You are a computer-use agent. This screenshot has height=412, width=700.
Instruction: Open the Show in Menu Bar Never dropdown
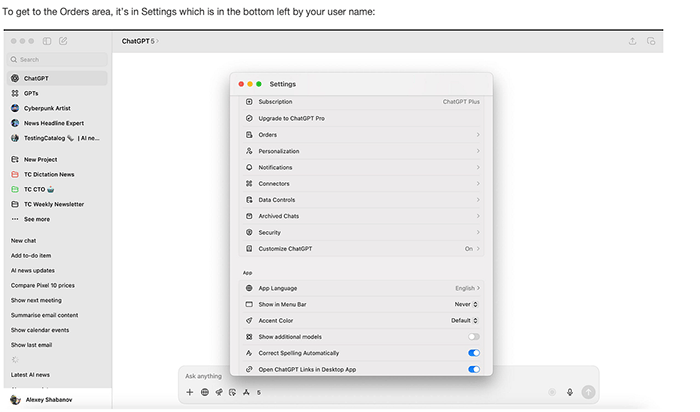[466, 304]
